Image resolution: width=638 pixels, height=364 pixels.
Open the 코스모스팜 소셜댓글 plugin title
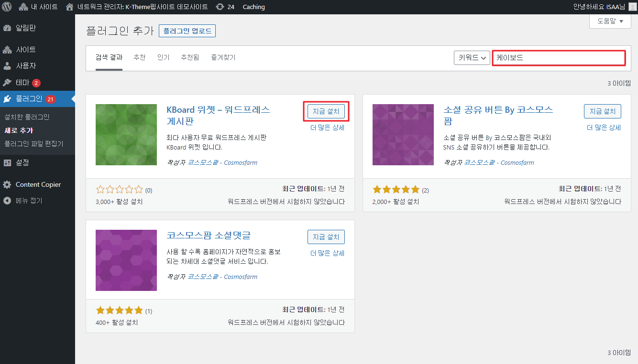point(209,236)
